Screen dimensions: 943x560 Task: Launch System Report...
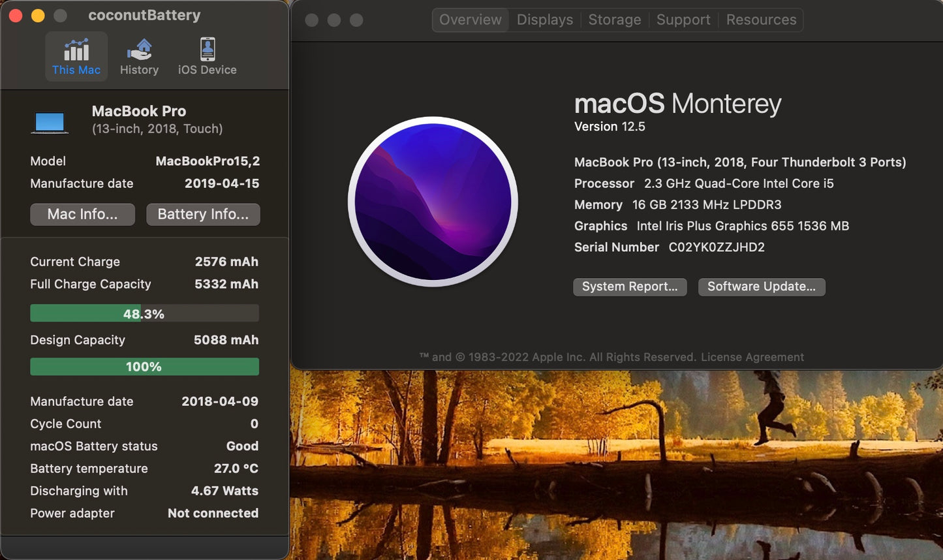point(630,287)
